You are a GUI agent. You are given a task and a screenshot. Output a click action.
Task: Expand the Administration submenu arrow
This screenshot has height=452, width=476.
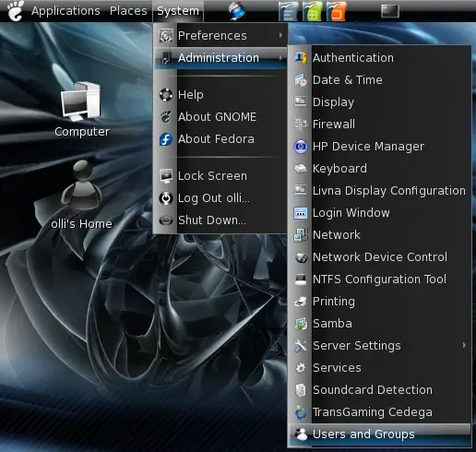[x=280, y=57]
